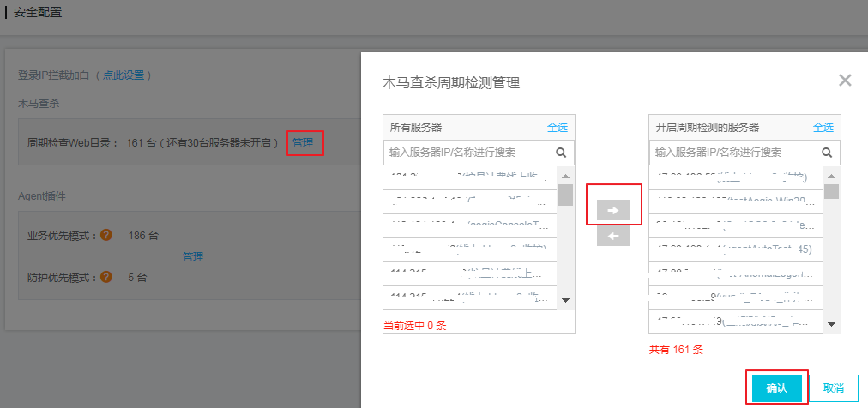
Task: Click scroll-up arrow of 所有服务器 list
Action: click(x=565, y=177)
